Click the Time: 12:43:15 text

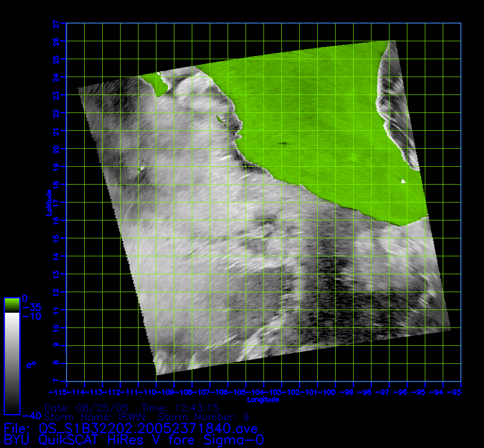click(180, 408)
